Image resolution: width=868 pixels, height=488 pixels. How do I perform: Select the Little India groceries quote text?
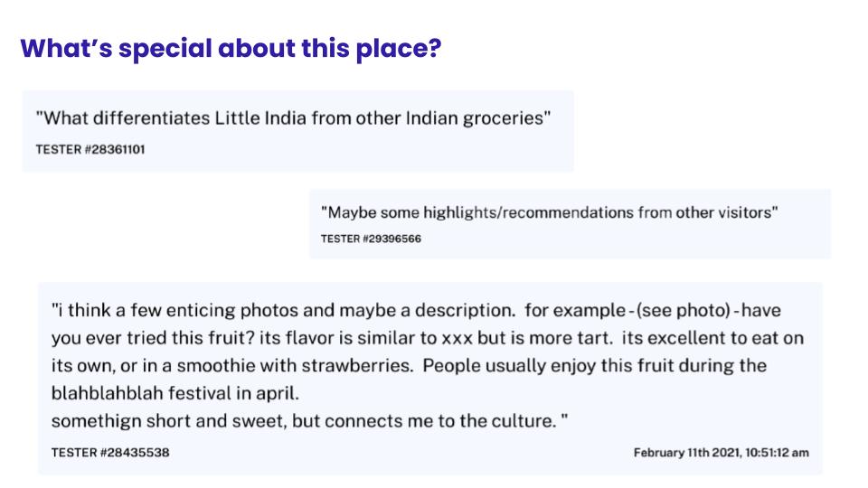[293, 117]
